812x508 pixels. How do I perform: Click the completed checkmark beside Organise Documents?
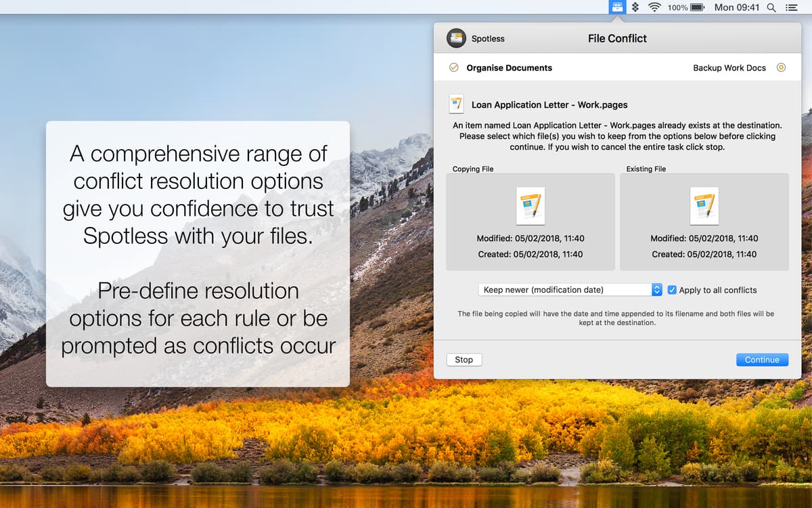pyautogui.click(x=454, y=68)
